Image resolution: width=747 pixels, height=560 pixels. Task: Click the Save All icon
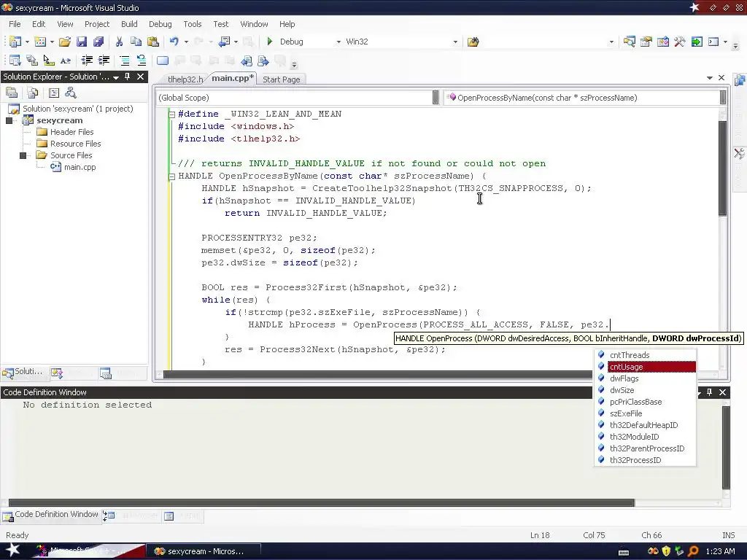click(98, 42)
